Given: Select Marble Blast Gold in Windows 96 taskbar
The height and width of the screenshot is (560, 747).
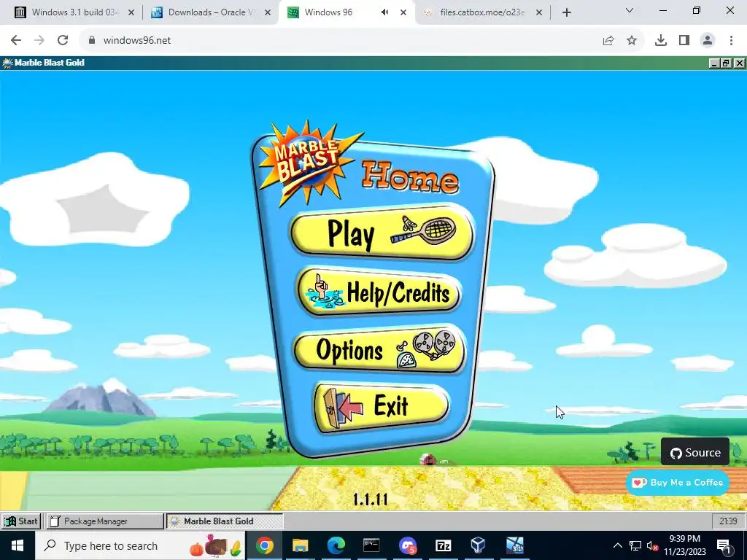Looking at the screenshot, I should coord(225,521).
